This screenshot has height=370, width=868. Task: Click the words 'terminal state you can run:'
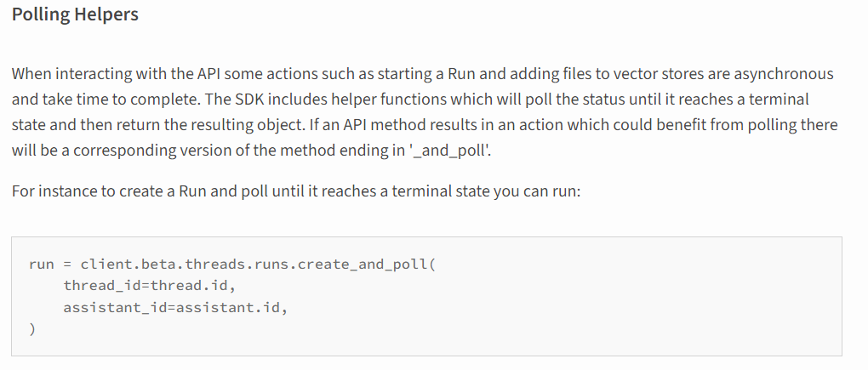(487, 191)
